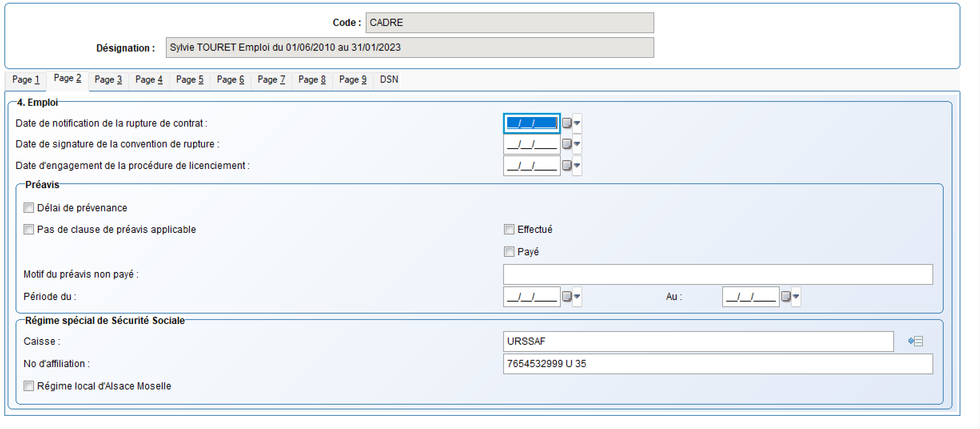This screenshot has width=980, height=429.
Task: Expand dropdown arrow of notification date field
Action: tap(577, 123)
